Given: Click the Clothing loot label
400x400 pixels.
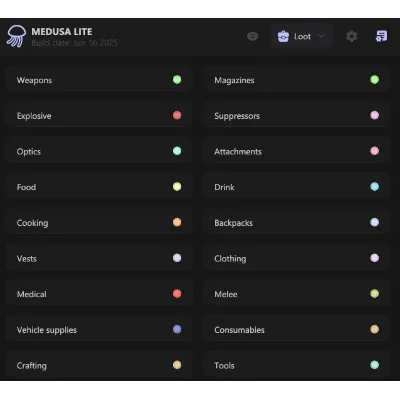Looking at the screenshot, I should (230, 259).
